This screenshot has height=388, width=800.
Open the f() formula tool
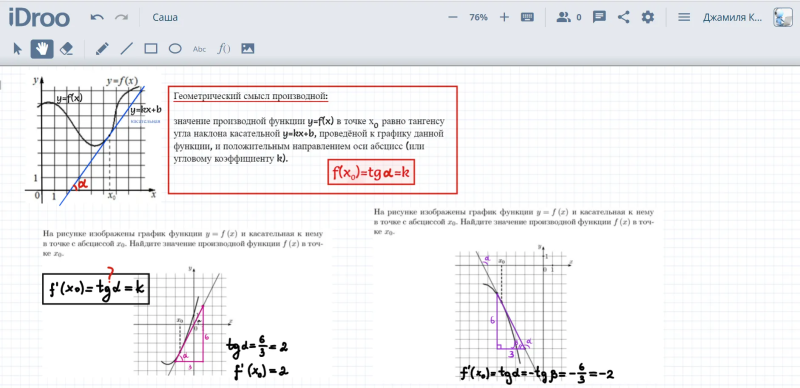click(223, 49)
